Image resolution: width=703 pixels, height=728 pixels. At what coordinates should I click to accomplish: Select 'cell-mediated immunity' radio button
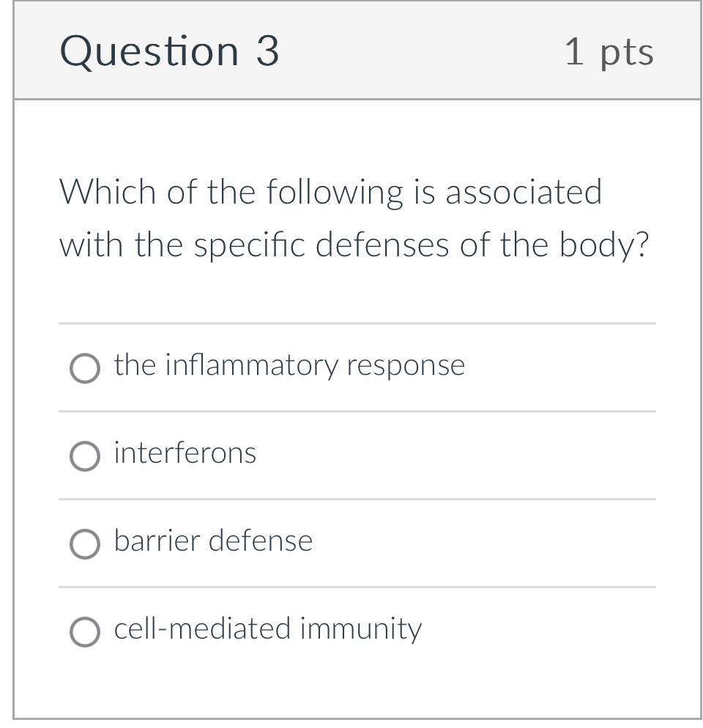(x=85, y=631)
